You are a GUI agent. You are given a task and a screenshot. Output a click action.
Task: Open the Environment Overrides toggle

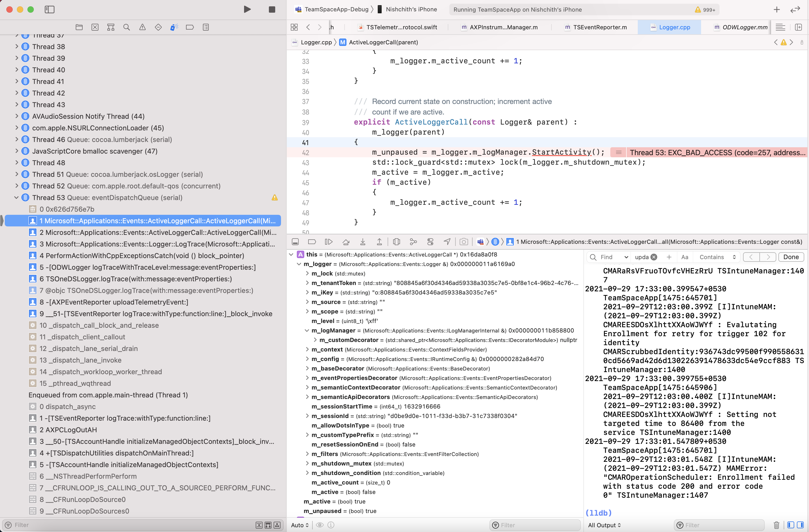point(430,242)
